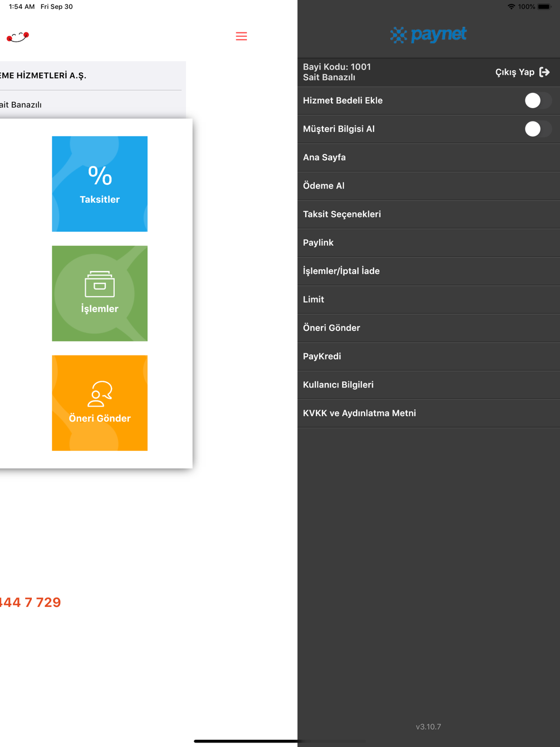Image resolution: width=560 pixels, height=747 pixels.
Task: Tap the v3.10.7 version label
Action: click(x=428, y=727)
